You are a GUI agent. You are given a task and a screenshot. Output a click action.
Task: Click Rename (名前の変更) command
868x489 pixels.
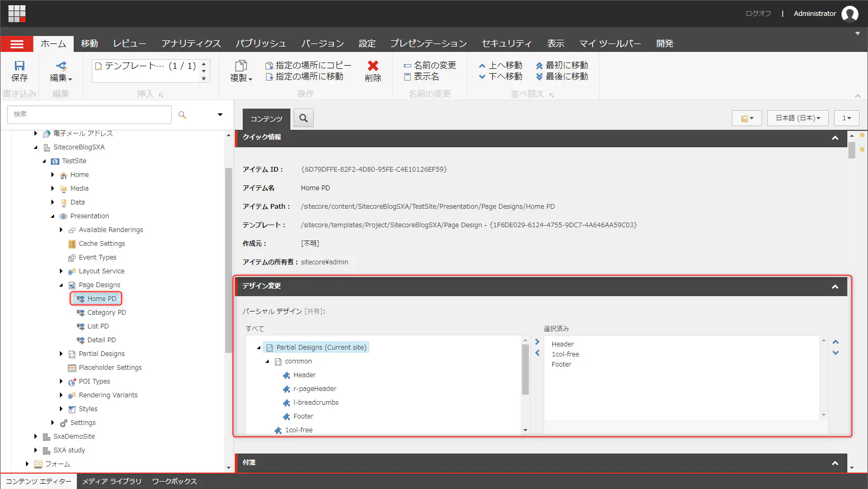pyautogui.click(x=430, y=65)
